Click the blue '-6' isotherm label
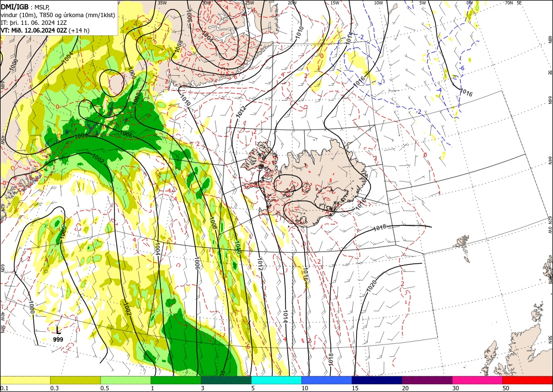 [x=462, y=68]
